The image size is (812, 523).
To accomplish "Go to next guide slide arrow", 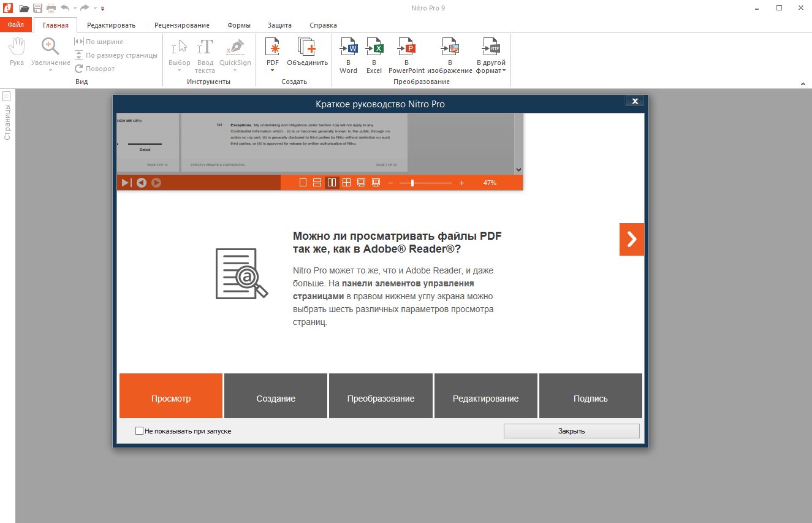I will [x=632, y=239].
